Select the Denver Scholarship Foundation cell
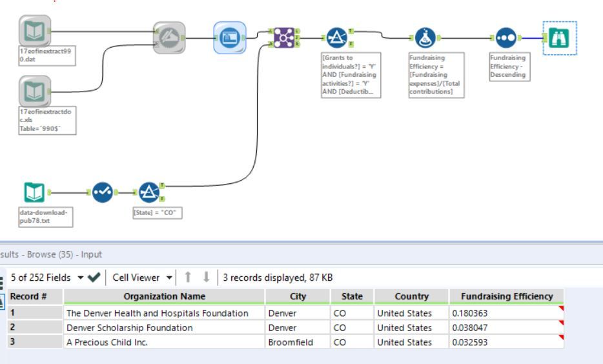The width and height of the screenshot is (603, 364). [164, 327]
